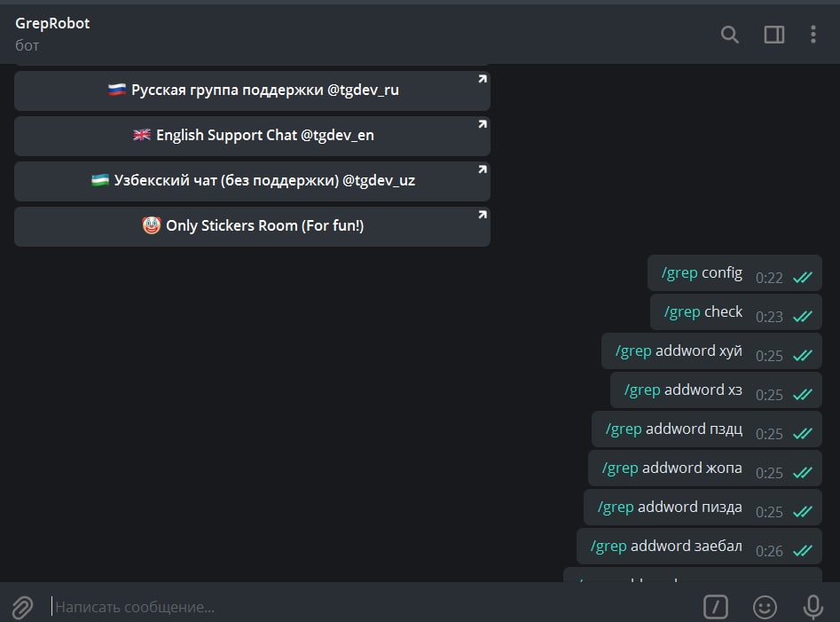Click external link arrow on @tgdev_uz button
Screen dimensions: 840x622
pyautogui.click(x=483, y=169)
